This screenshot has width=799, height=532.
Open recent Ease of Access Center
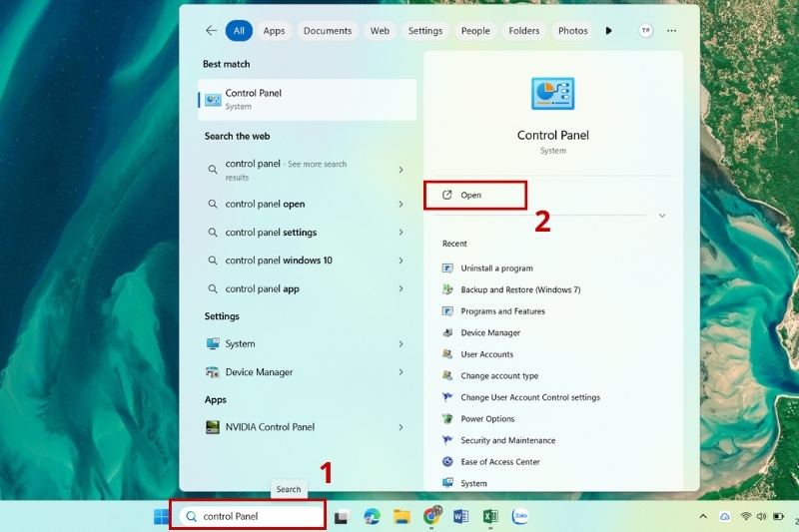[x=500, y=462]
